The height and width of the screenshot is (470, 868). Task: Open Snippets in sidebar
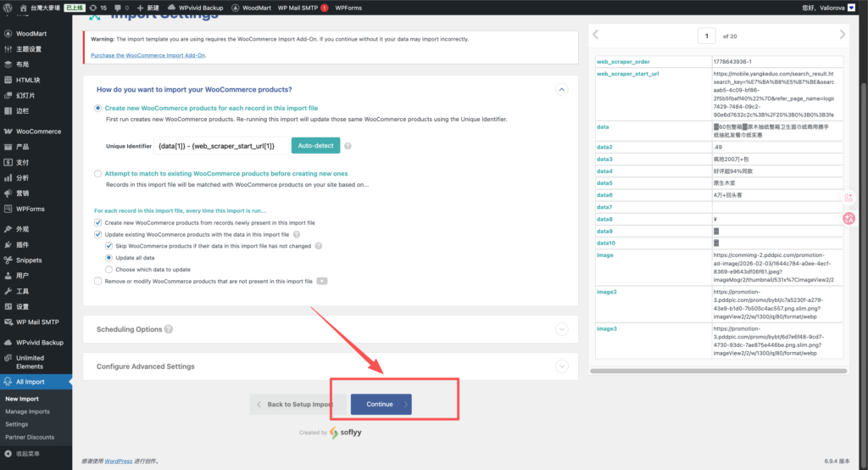pos(29,260)
